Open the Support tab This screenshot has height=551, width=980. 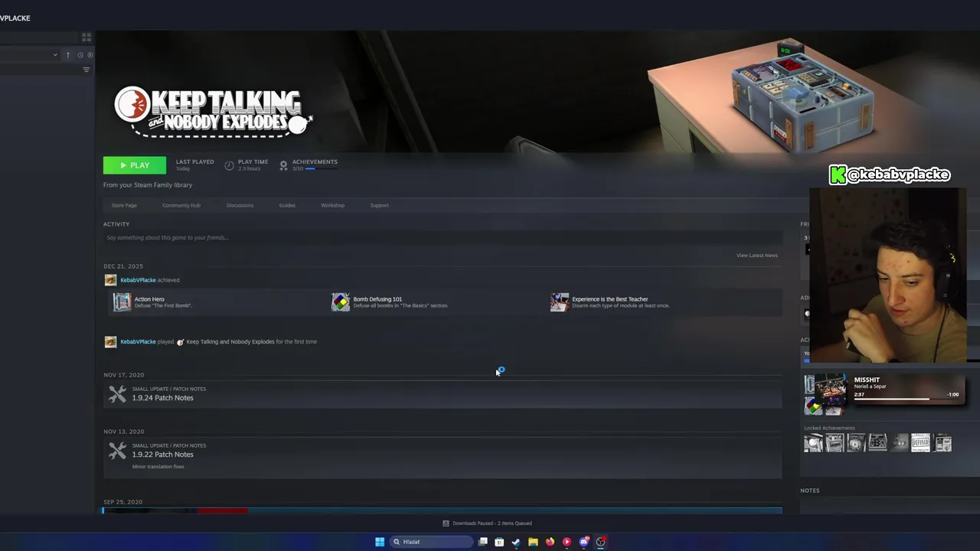(379, 205)
